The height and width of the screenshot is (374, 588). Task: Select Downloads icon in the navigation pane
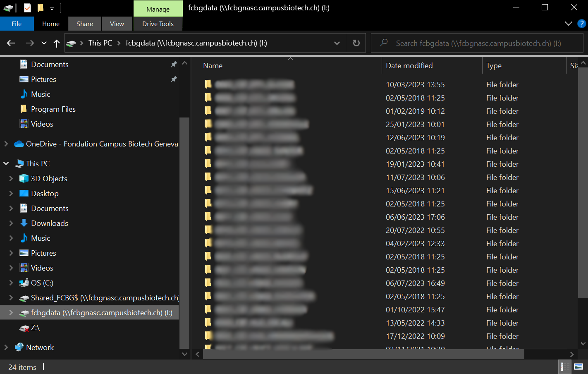24,223
